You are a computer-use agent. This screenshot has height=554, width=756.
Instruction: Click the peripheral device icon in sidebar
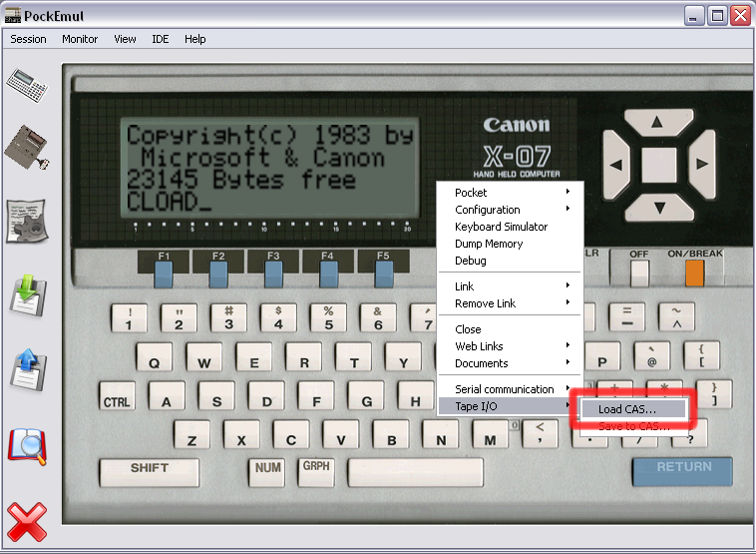pyautogui.click(x=27, y=148)
